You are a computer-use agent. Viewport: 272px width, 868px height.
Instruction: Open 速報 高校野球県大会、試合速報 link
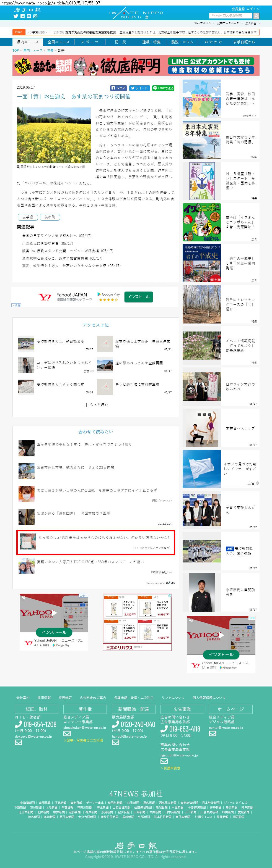click(x=239, y=551)
